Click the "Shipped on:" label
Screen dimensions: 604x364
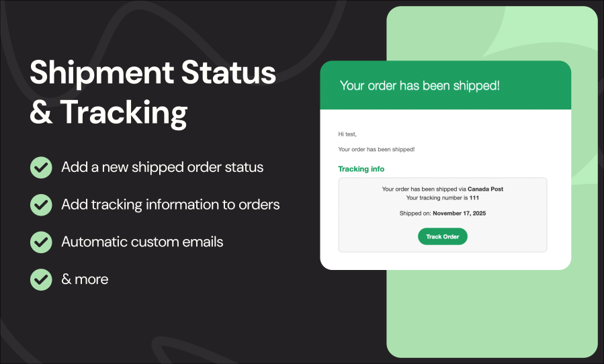tap(415, 214)
